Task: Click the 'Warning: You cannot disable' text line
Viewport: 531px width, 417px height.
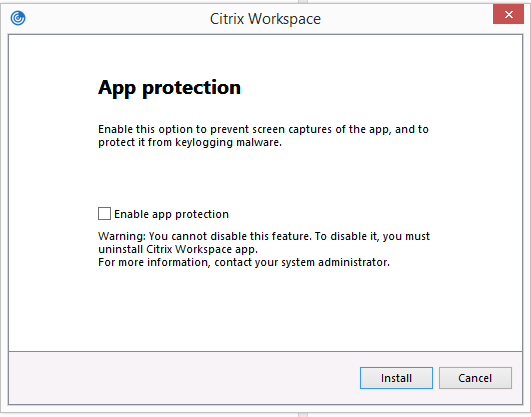Action: [264, 236]
